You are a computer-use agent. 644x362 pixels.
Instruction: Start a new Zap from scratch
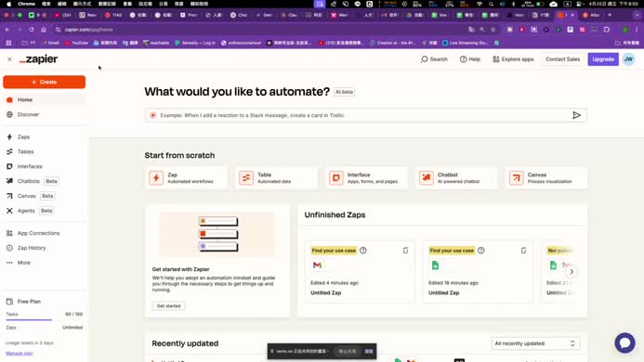point(186,177)
